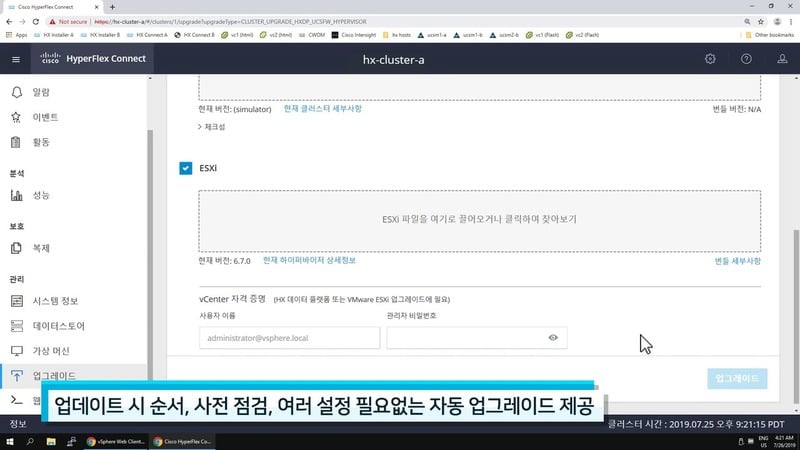Open Cisco Intersight bookmark
800x450 pixels.
(x=354, y=35)
